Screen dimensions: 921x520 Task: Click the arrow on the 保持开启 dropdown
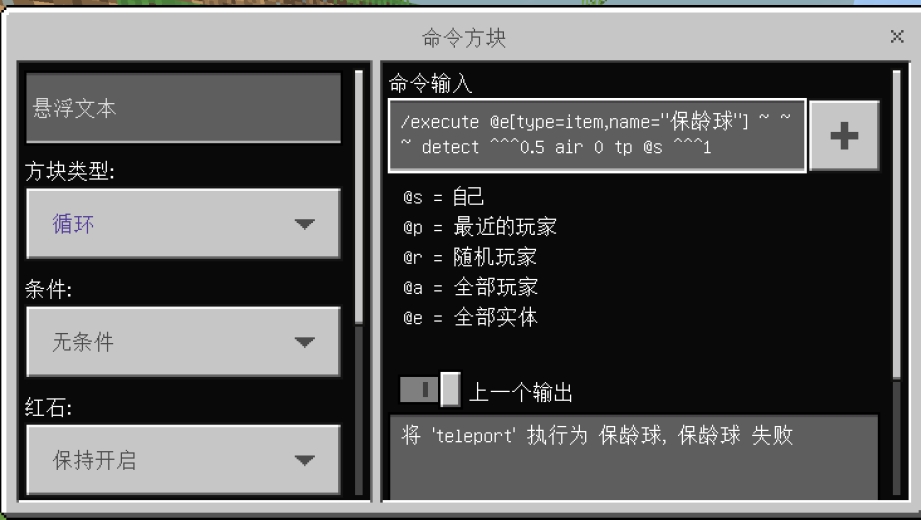304,460
